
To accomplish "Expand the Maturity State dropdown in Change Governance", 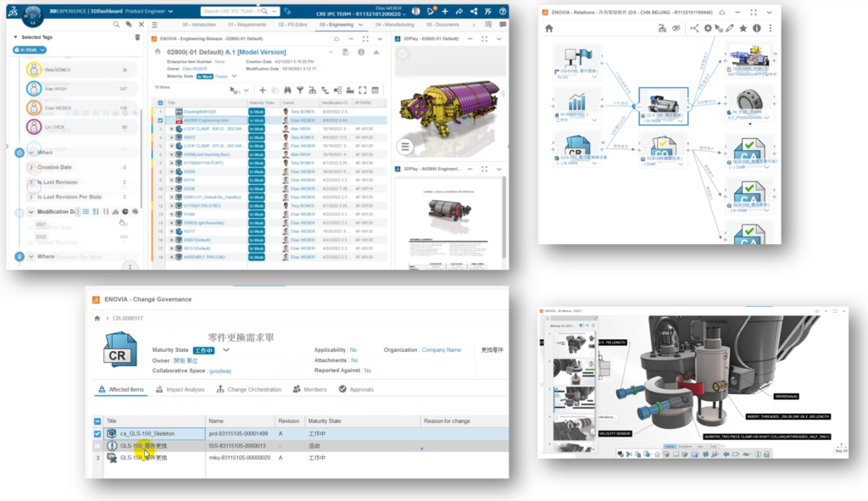I will (x=226, y=349).
